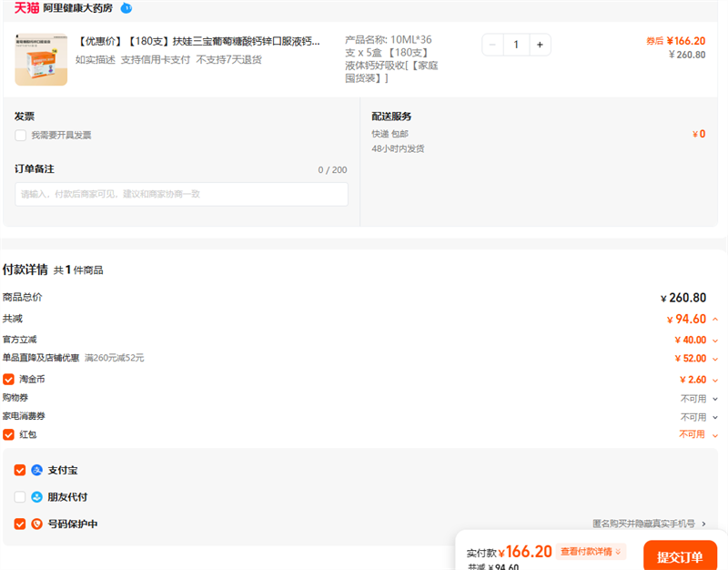Viewport: 728px width, 570px height.
Task: Open the 购物券 dropdown
Action: click(x=714, y=399)
